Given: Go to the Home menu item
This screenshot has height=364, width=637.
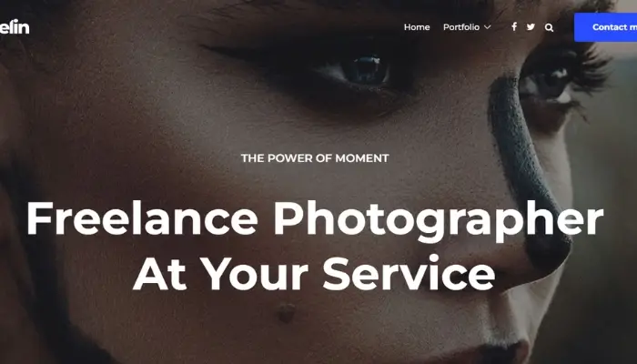Looking at the screenshot, I should click(x=417, y=27).
